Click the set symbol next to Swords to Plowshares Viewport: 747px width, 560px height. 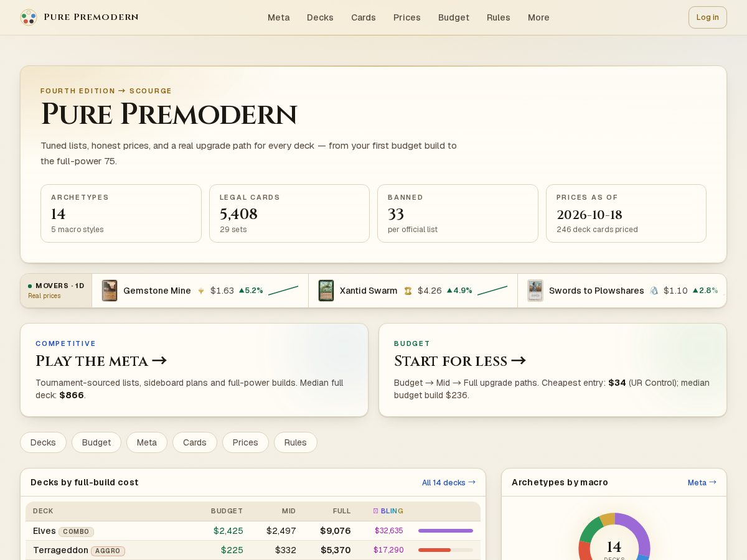[654, 291]
